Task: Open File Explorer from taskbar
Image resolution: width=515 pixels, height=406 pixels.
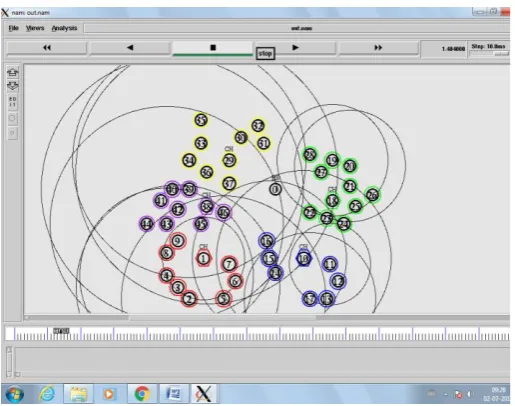Action: 78,394
